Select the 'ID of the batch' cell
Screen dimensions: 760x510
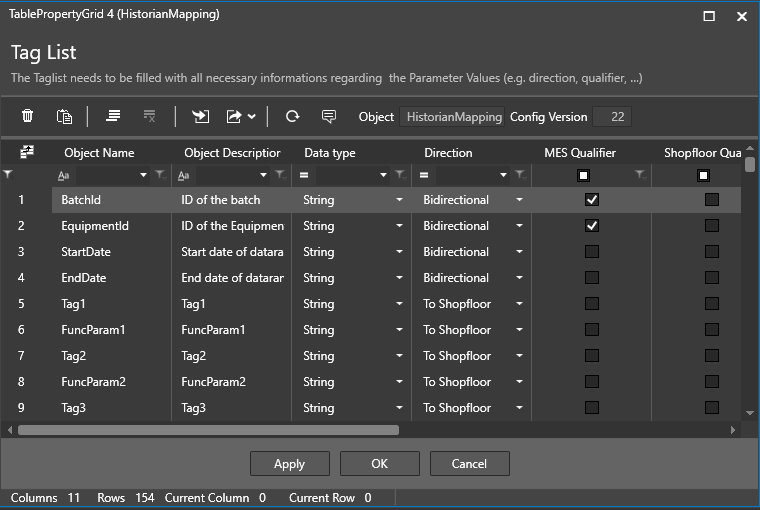pyautogui.click(x=232, y=200)
